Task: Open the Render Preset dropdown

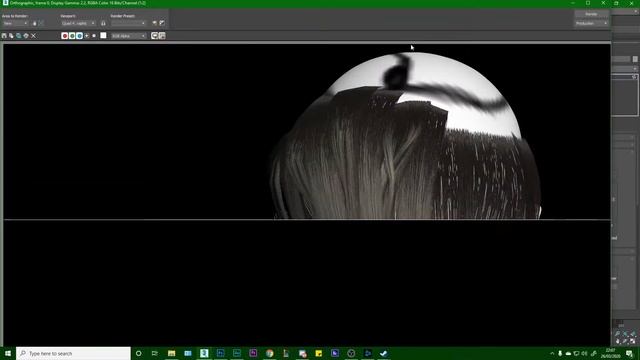Action: pos(128,23)
